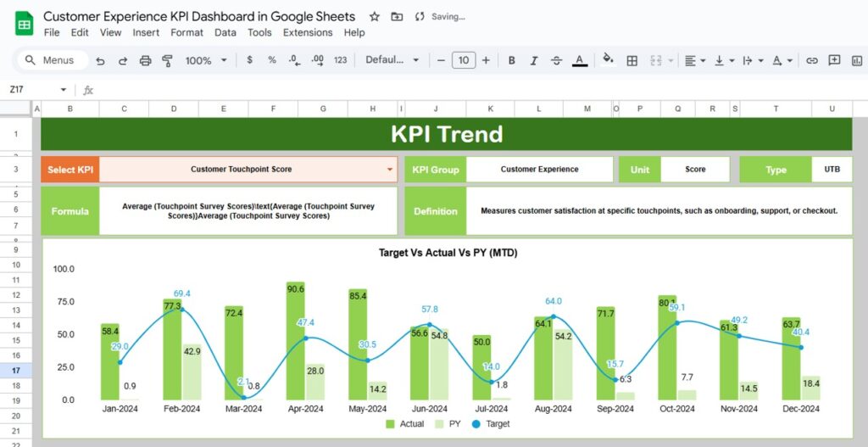The image size is (868, 447).
Task: Format as percent with % icon
Action: [272, 60]
